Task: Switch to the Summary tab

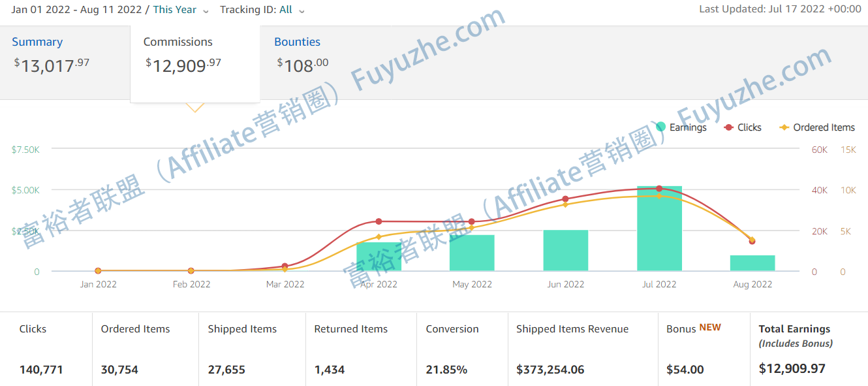Action: coord(37,42)
